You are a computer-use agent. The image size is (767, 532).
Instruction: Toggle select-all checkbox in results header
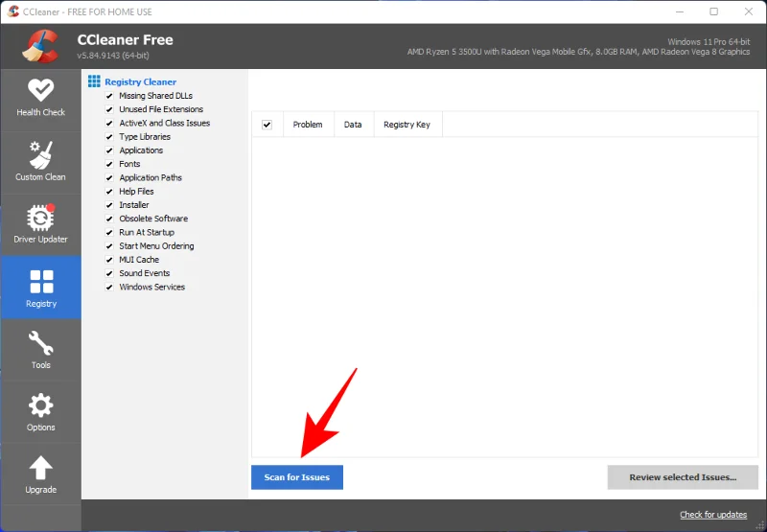coord(267,125)
